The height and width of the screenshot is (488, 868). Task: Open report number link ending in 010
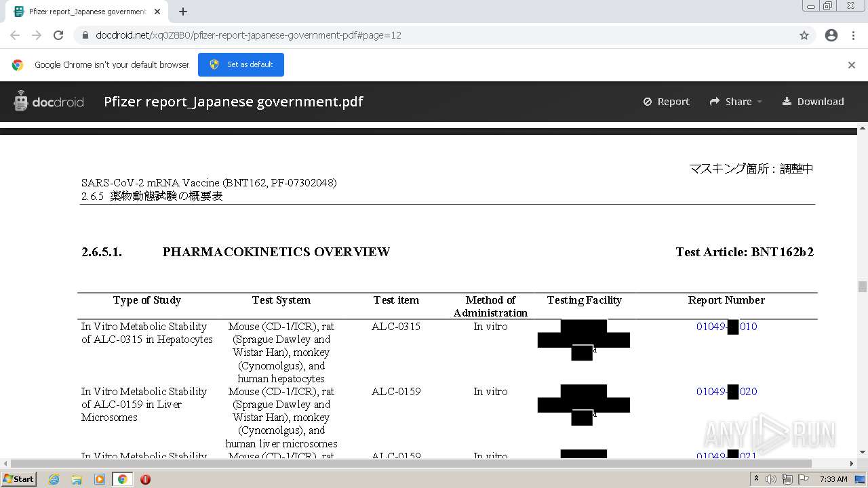point(726,327)
